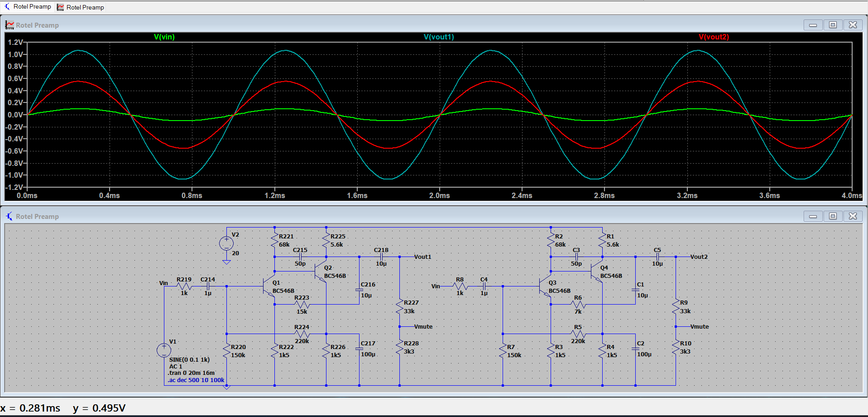The width and height of the screenshot is (868, 417).
Task: Select the Q3 transistor symbol
Action: 546,286
